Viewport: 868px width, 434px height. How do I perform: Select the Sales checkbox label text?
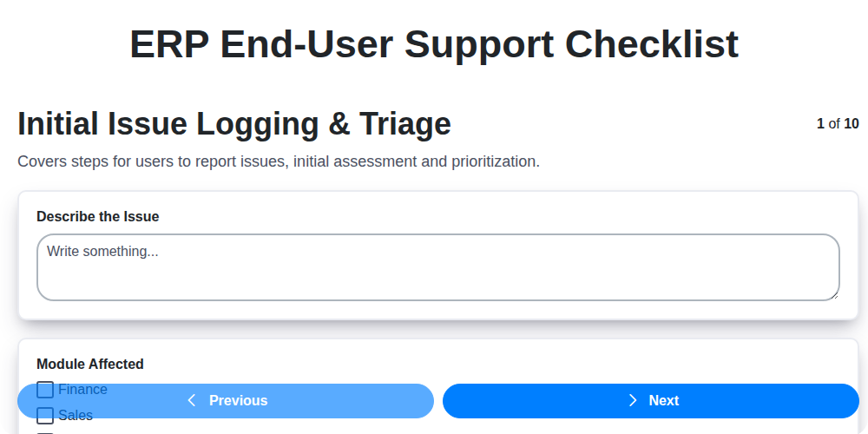76,416
